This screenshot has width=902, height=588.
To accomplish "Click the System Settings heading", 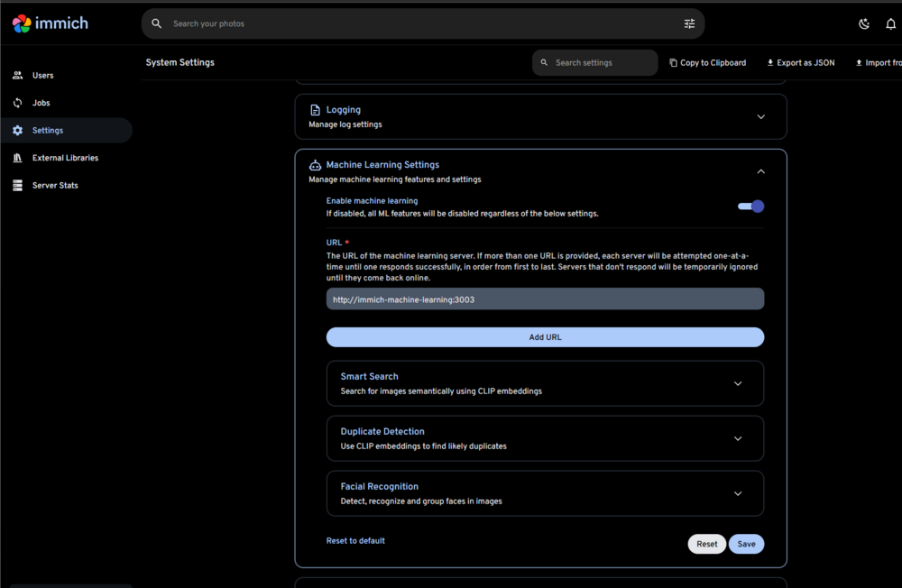I will pos(180,62).
